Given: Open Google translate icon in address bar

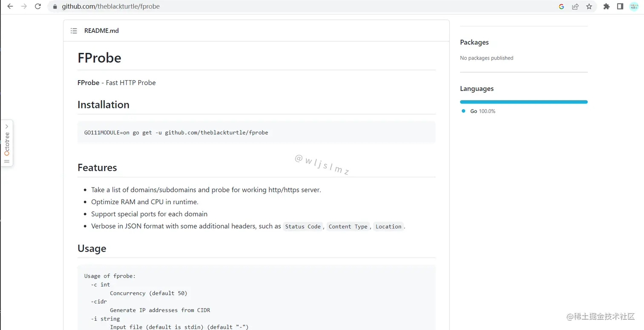Looking at the screenshot, I should (561, 6).
